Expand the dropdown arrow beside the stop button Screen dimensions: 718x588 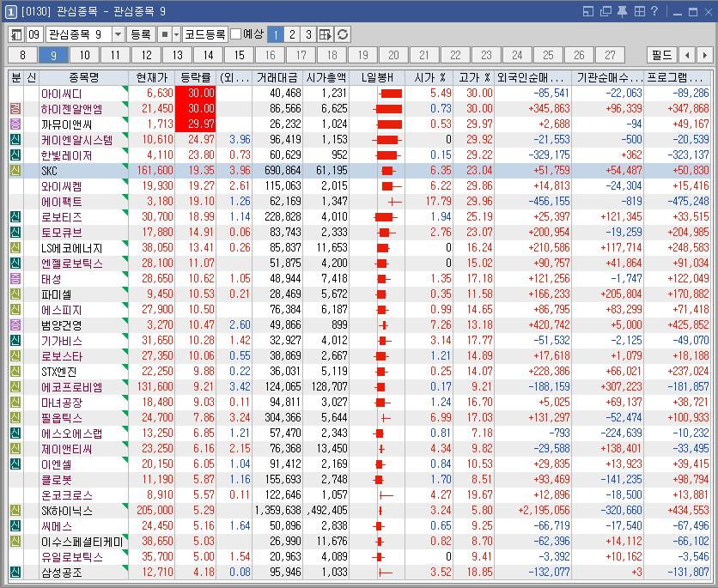(176, 34)
